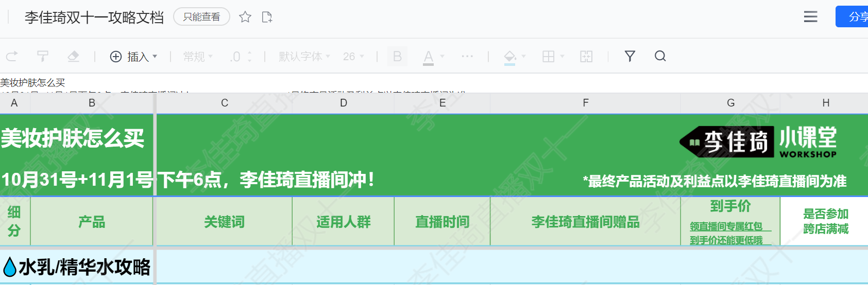Open the font size 26 dropdown
Image resolution: width=868 pixels, height=285 pixels.
point(353,57)
